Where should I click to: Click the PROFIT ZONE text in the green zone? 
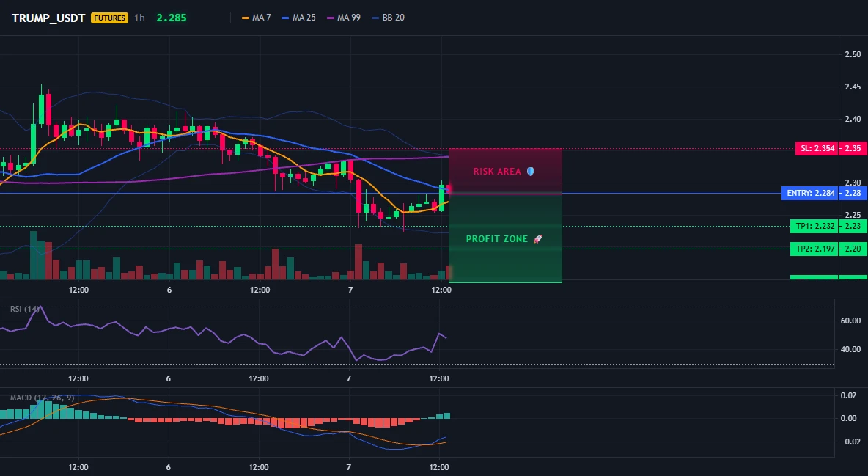[497, 239]
